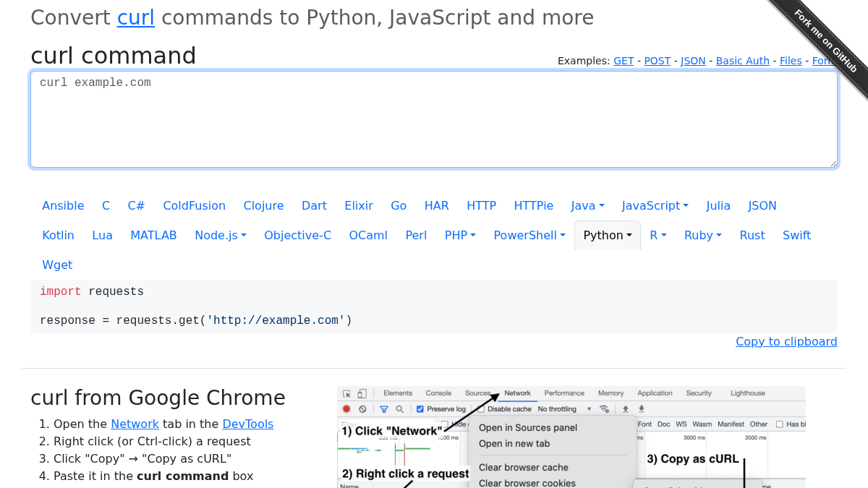Load the POST example
This screenshot has height=488, width=868.
pyautogui.click(x=658, y=61)
